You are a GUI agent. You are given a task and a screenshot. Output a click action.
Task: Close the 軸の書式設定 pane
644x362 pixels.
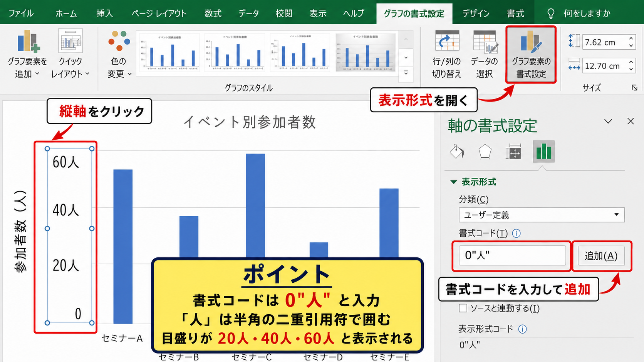click(x=631, y=122)
